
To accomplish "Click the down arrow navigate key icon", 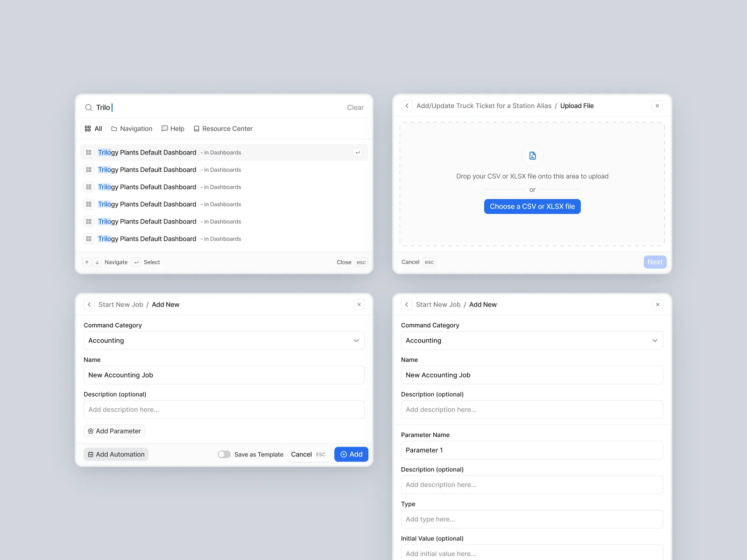I will tap(97, 262).
